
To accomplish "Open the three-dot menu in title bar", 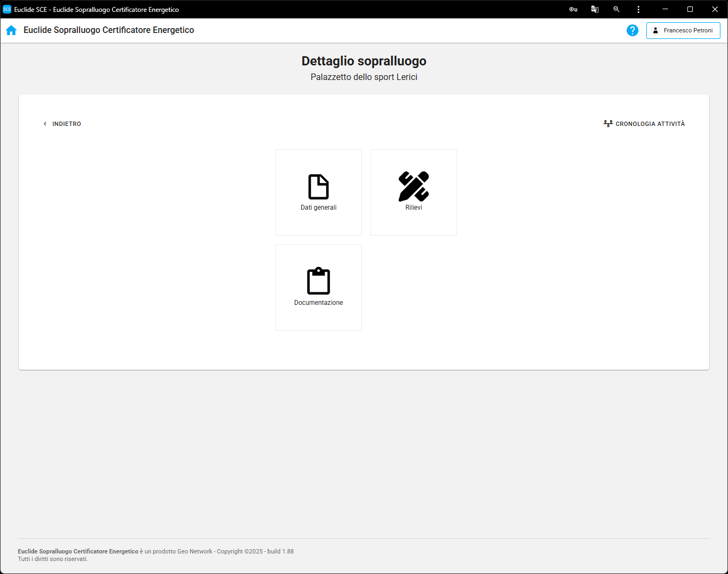I will point(638,9).
